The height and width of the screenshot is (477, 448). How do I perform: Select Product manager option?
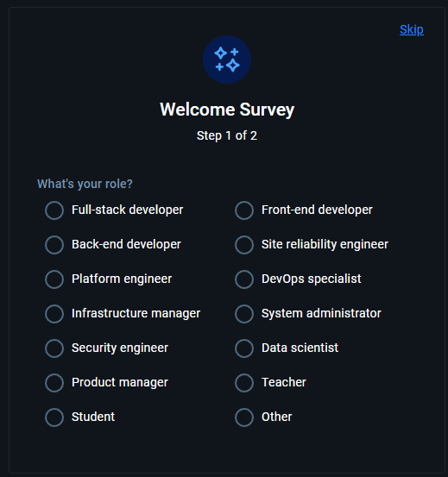54,383
